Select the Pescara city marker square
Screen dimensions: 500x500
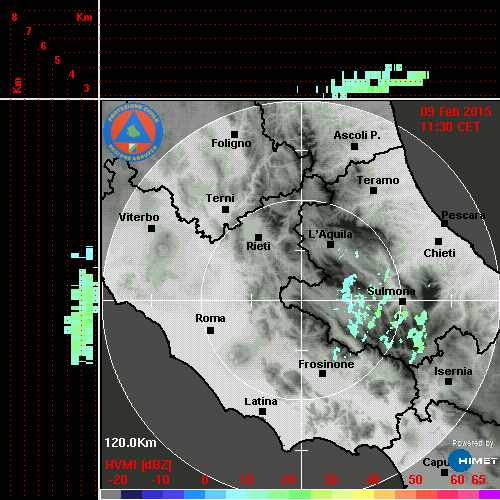click(444, 223)
